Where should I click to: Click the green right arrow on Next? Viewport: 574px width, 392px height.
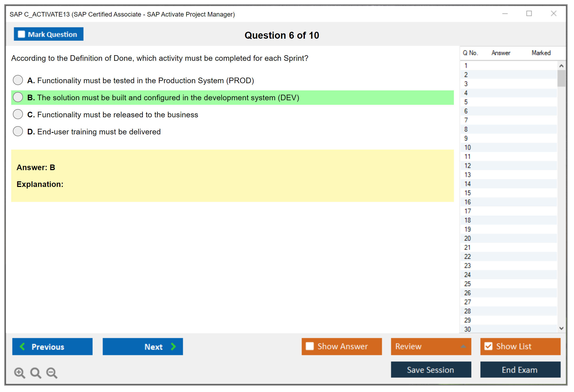tap(174, 346)
